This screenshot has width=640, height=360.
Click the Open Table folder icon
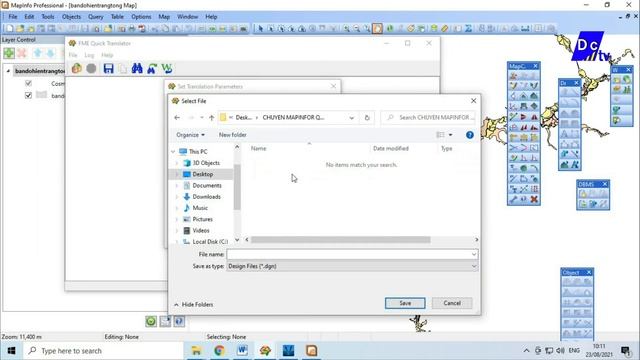coord(20,29)
